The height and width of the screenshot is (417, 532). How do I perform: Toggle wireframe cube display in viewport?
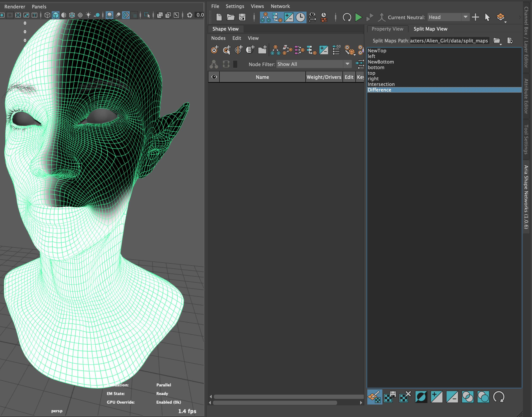coord(47,15)
